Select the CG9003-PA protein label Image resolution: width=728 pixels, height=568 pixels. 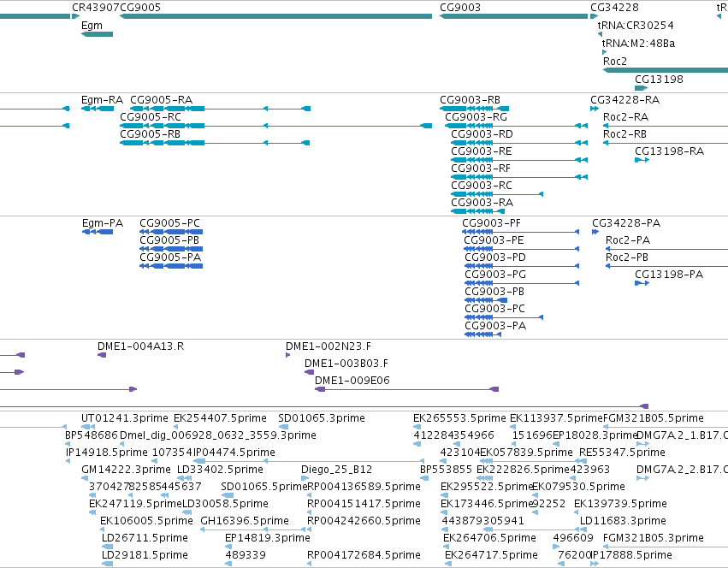tap(495, 327)
